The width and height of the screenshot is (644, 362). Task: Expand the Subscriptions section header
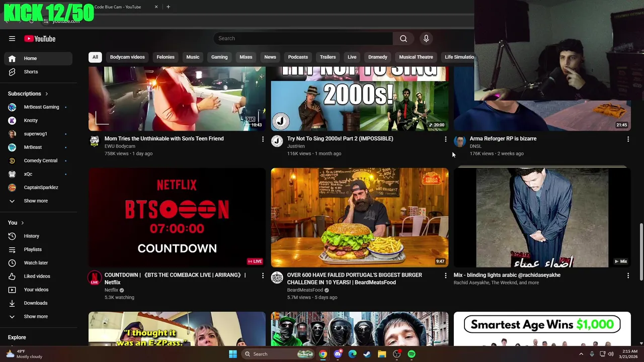[28, 94]
